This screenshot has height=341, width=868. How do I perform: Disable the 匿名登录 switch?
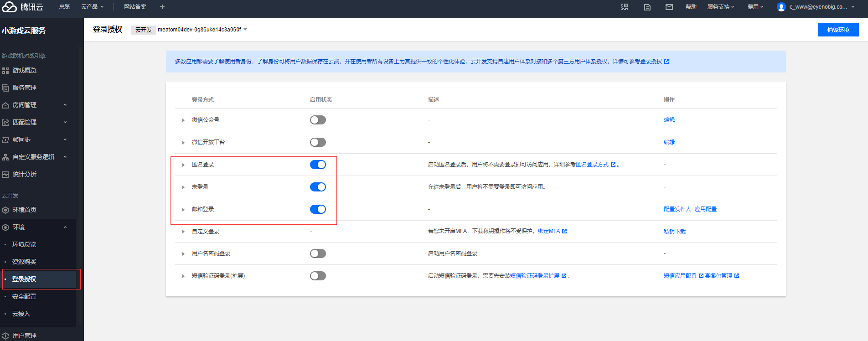[x=318, y=165]
